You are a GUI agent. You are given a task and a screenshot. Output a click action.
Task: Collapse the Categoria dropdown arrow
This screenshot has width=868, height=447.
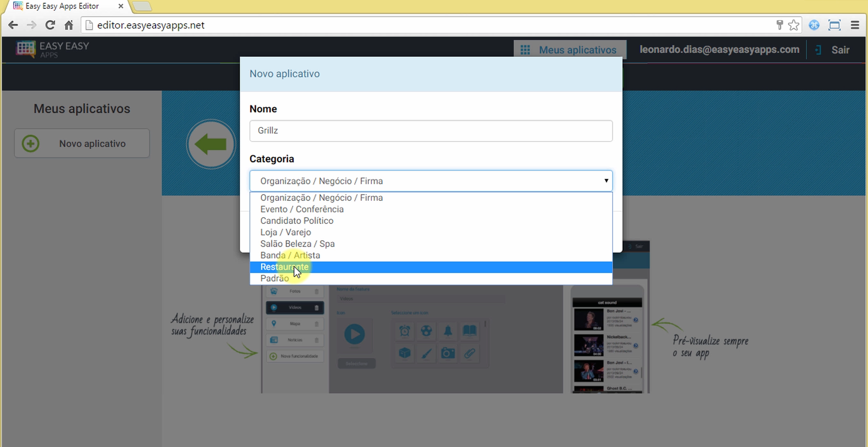pos(606,181)
